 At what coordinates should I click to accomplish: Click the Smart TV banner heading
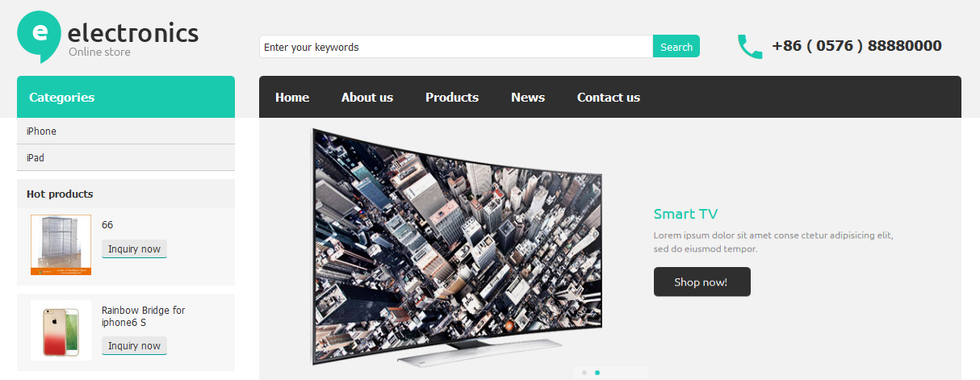[685, 214]
